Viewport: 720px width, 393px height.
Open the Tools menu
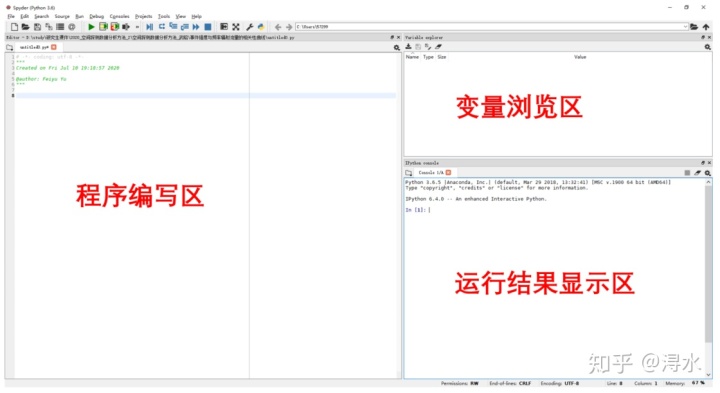pyautogui.click(x=164, y=16)
